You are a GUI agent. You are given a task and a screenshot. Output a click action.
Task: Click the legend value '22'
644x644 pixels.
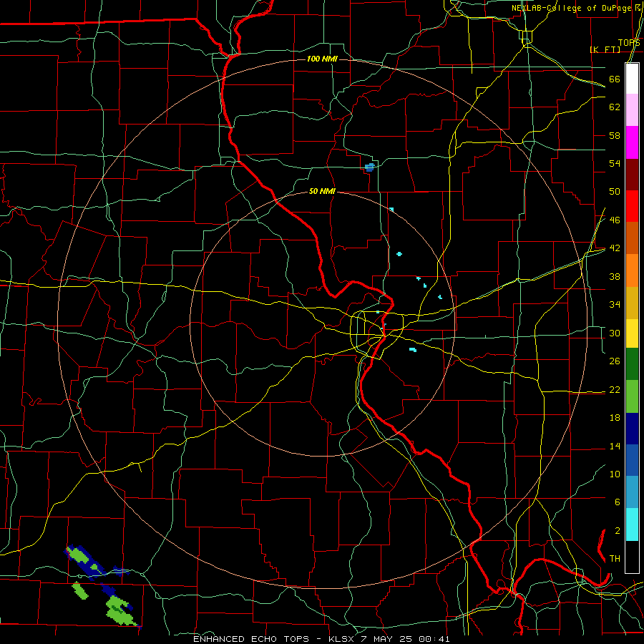pyautogui.click(x=615, y=389)
